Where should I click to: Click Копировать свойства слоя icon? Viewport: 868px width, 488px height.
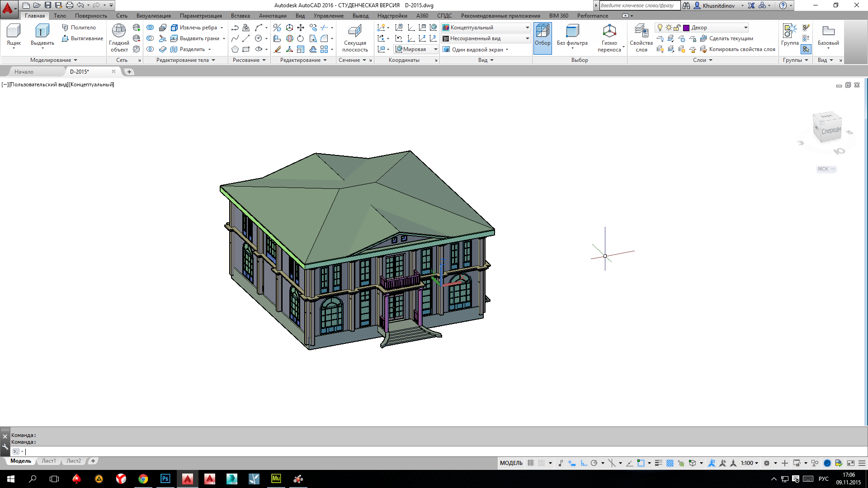click(703, 49)
